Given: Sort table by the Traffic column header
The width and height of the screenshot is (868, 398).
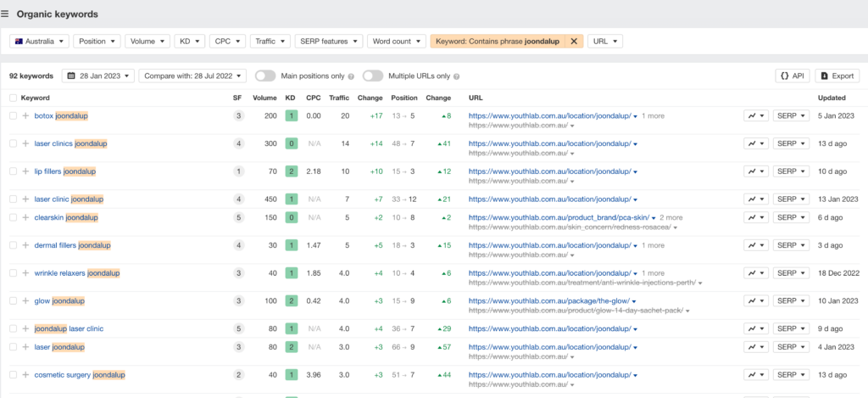Looking at the screenshot, I should (x=338, y=98).
